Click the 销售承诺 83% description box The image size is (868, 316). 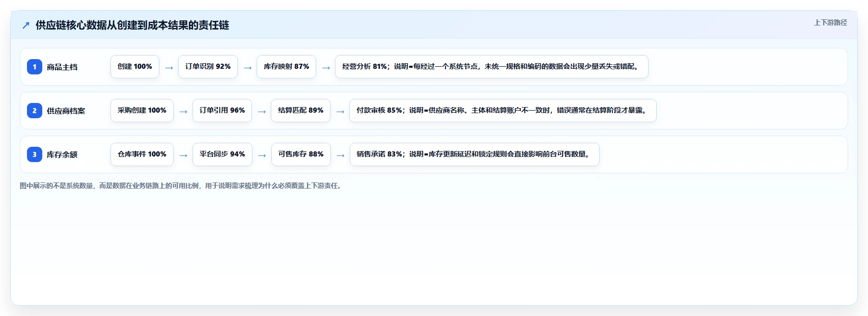pos(474,154)
